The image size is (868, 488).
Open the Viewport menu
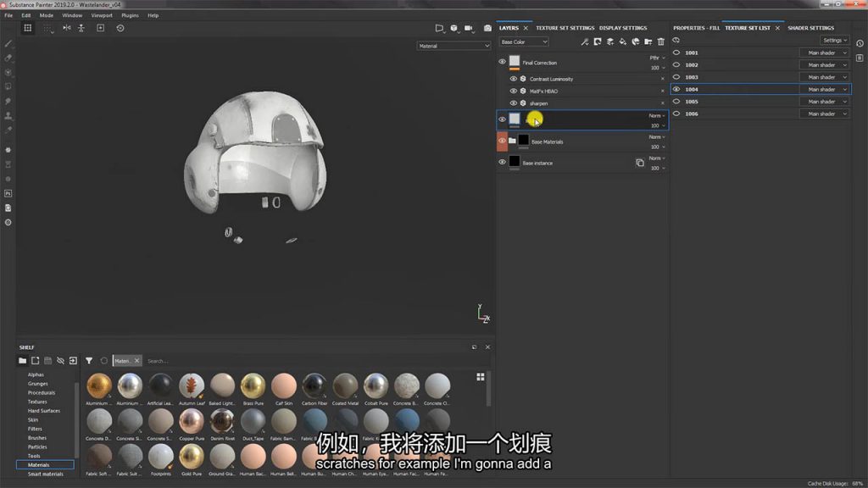[x=102, y=15]
